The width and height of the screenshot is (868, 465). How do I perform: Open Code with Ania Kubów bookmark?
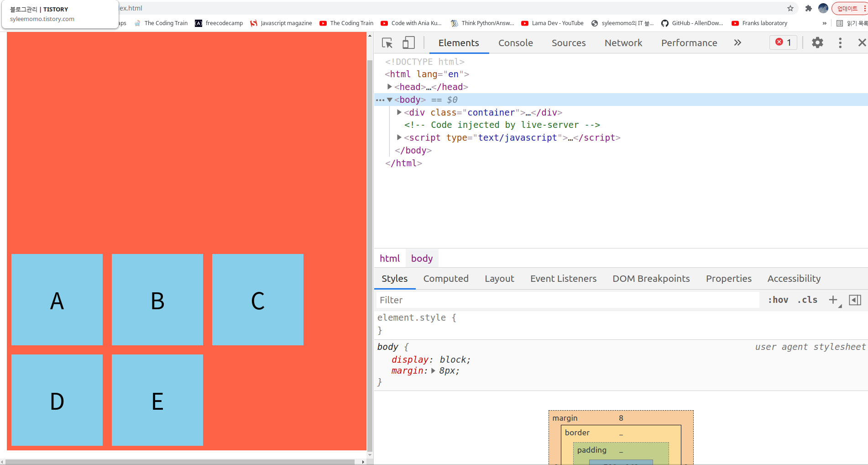pyautogui.click(x=411, y=23)
